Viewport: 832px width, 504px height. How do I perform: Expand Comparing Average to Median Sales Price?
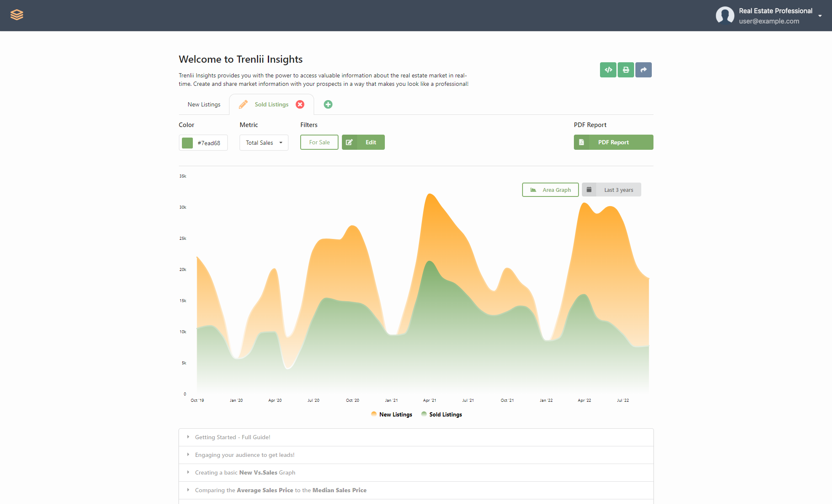coord(416,491)
